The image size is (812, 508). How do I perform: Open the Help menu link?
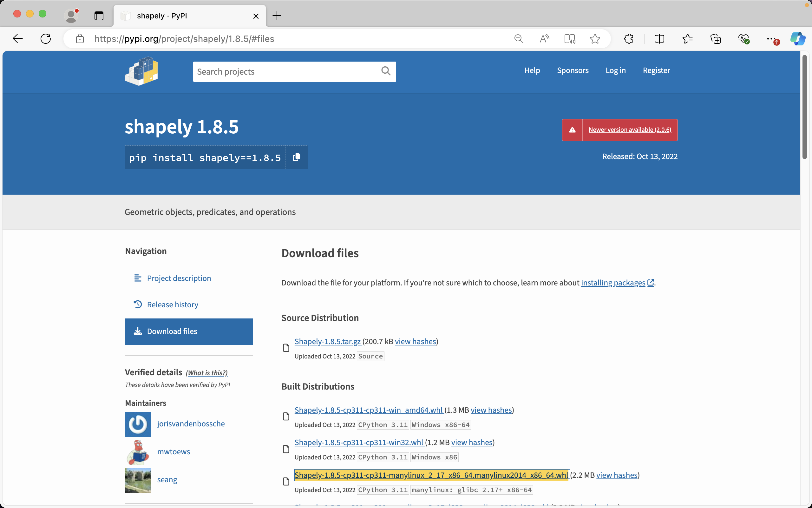(532, 70)
